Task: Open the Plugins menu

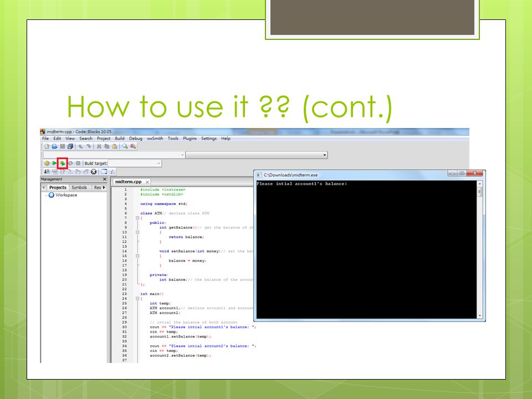Action: [x=190, y=139]
